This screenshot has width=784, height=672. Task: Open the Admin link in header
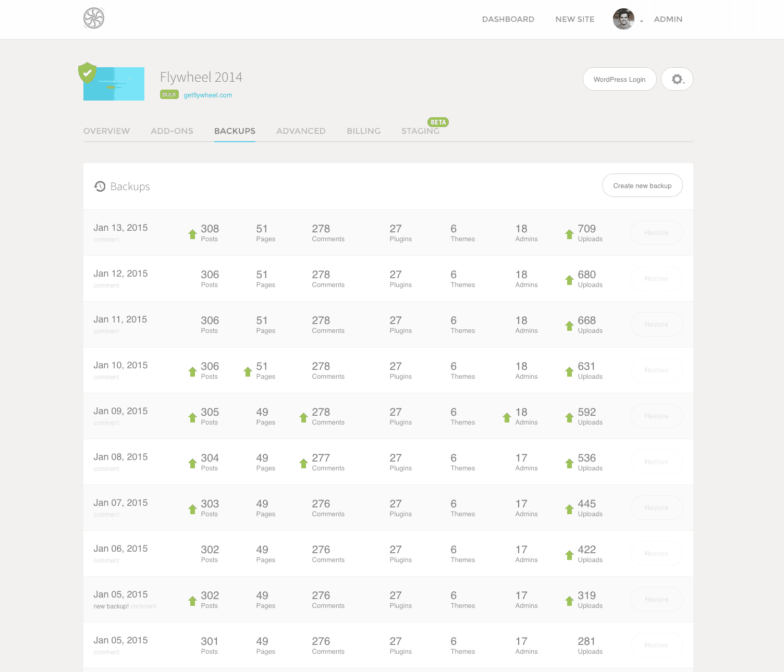click(668, 19)
